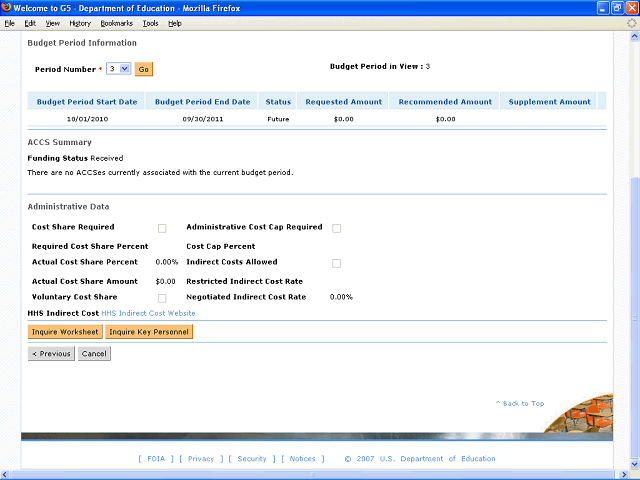Open the File menu
Viewport: 640px width, 480px height.
click(x=10, y=23)
